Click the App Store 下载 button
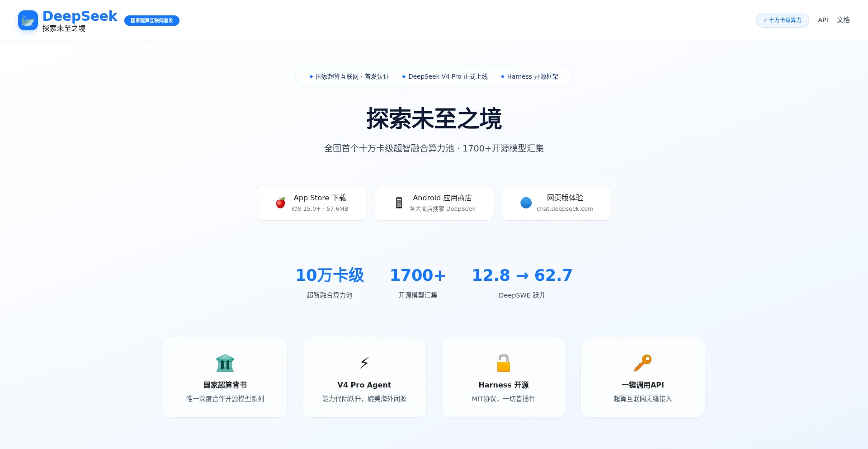Screen dimensions: 868x449 point(311,203)
